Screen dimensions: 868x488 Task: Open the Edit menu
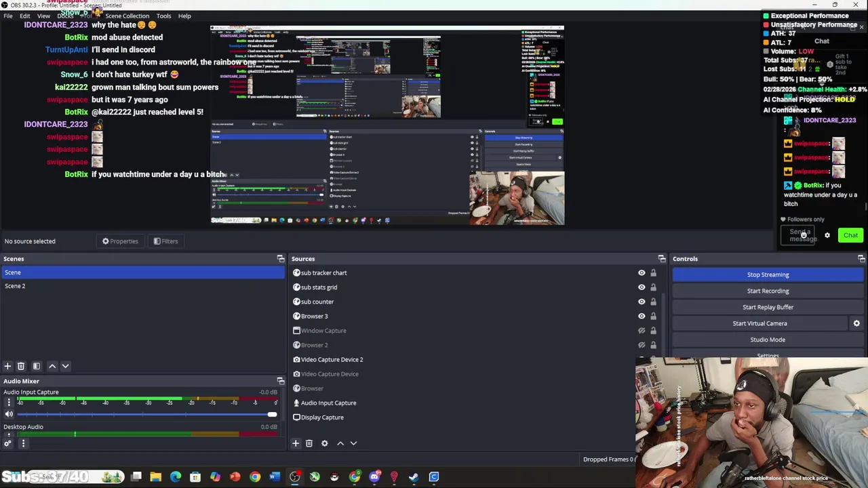pyautogui.click(x=25, y=16)
